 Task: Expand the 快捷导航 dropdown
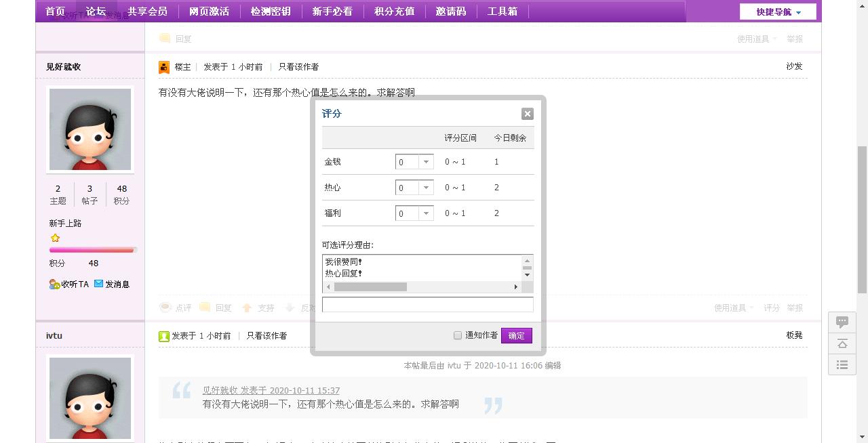778,12
